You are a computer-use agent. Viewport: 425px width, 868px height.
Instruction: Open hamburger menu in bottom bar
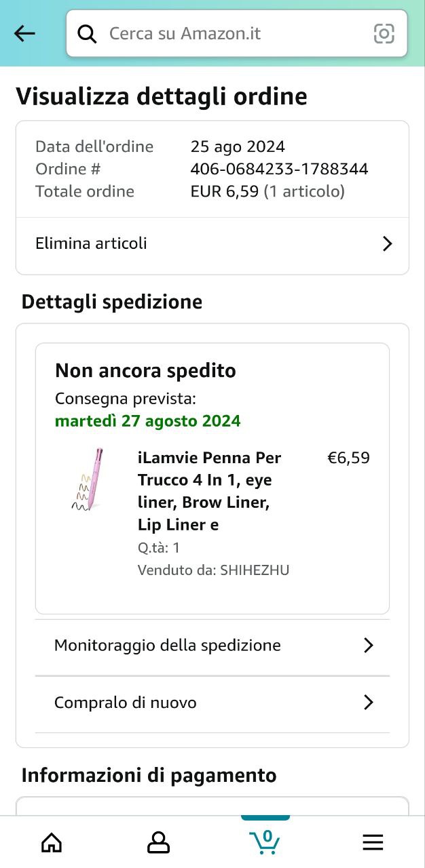click(x=373, y=842)
